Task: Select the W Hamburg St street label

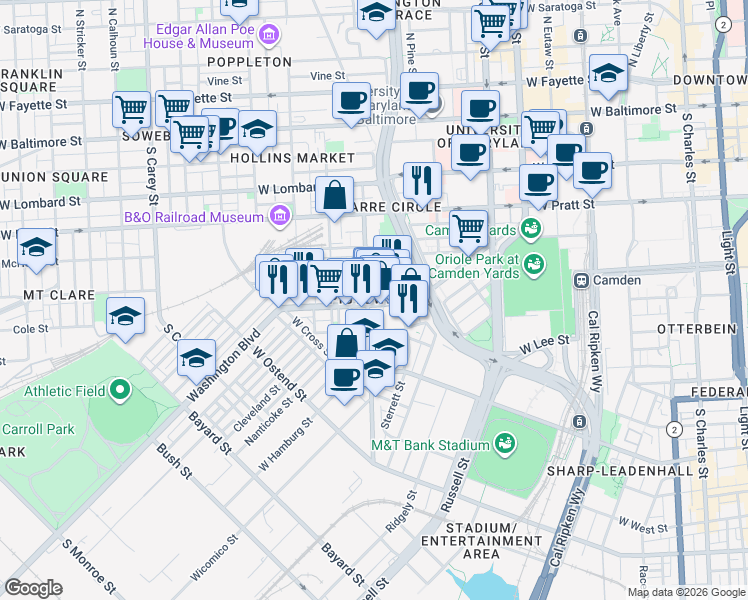Action: [286, 444]
